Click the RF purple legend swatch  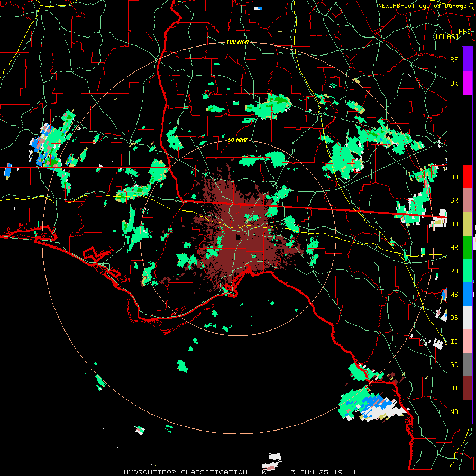(x=467, y=59)
